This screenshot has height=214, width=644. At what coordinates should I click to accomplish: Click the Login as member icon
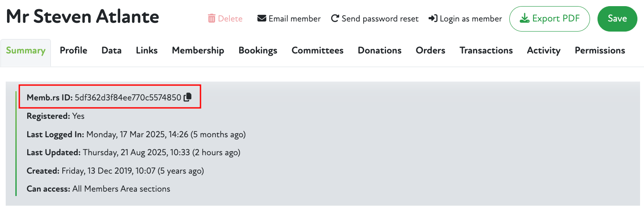click(433, 18)
